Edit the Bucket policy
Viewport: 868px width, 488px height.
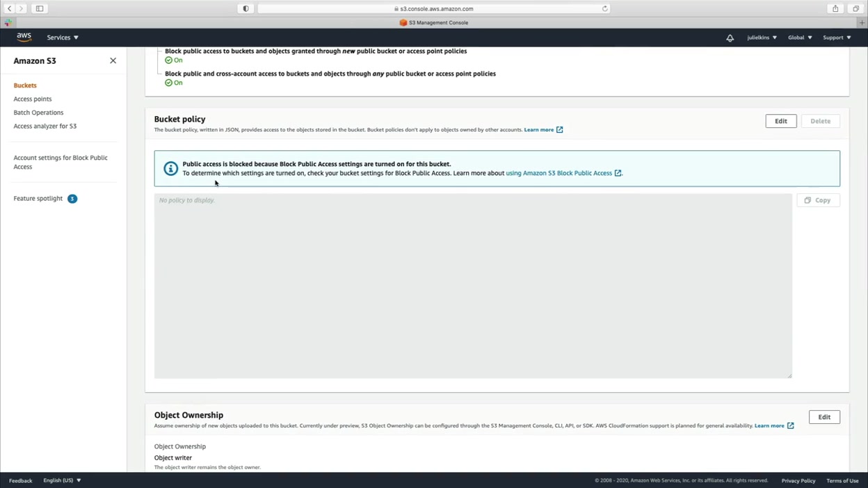pos(781,121)
